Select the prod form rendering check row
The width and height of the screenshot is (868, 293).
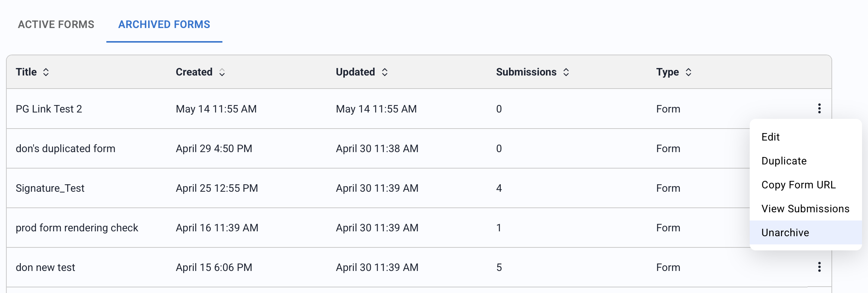[x=77, y=228]
